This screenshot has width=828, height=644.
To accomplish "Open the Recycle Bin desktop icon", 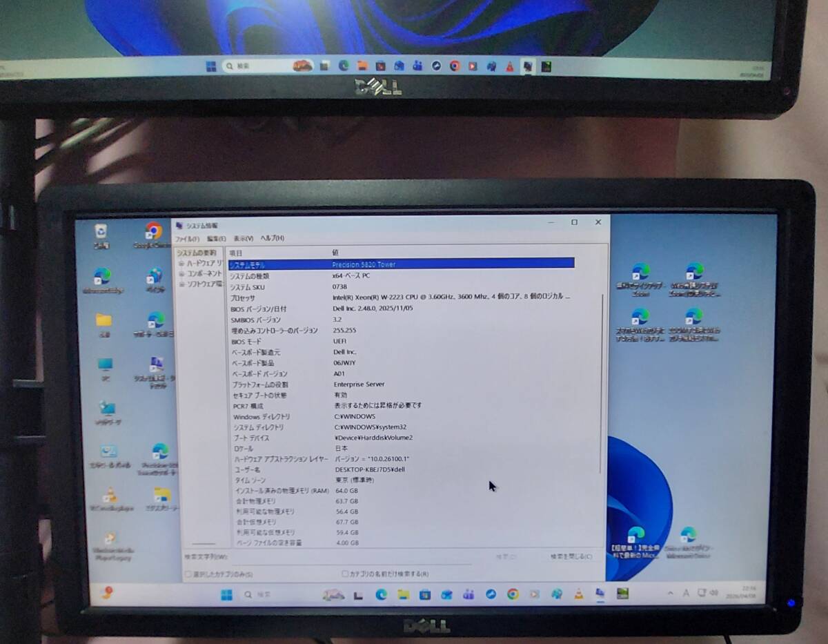I will (101, 235).
